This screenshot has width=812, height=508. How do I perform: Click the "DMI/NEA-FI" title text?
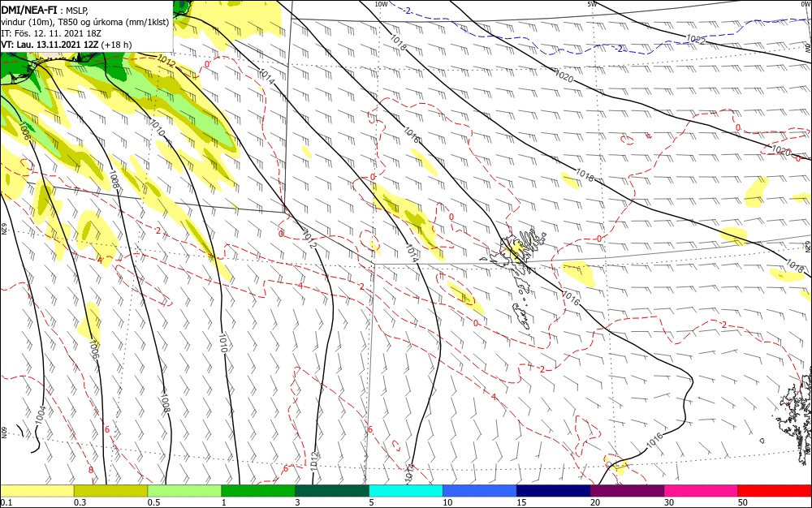click(x=29, y=9)
